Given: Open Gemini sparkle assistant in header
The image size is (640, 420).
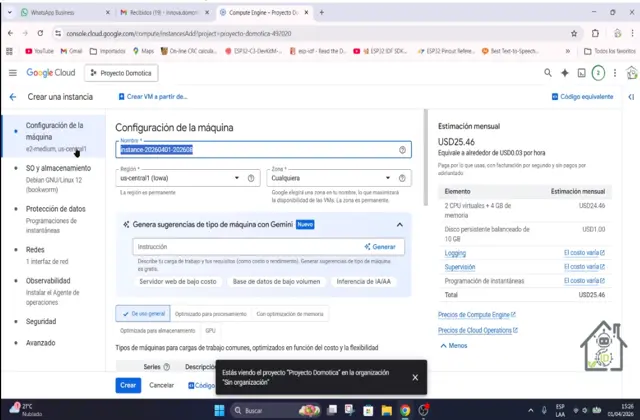Looking at the screenshot, I should 564,73.
